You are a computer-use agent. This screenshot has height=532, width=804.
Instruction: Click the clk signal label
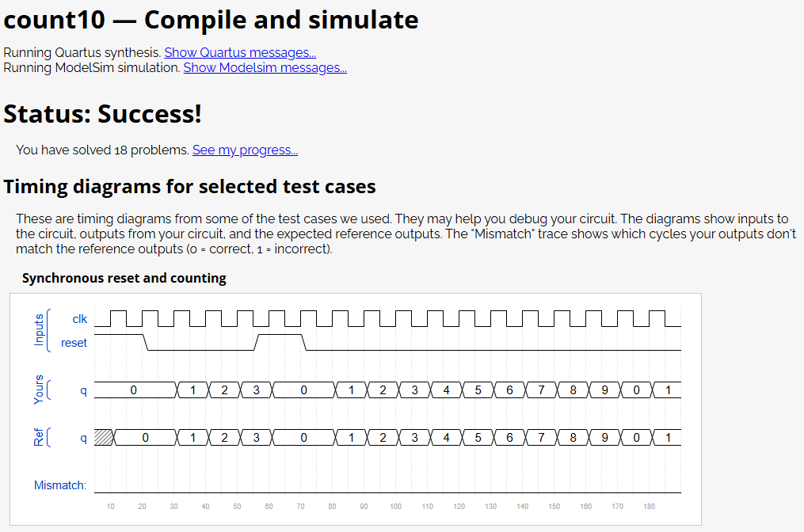80,319
